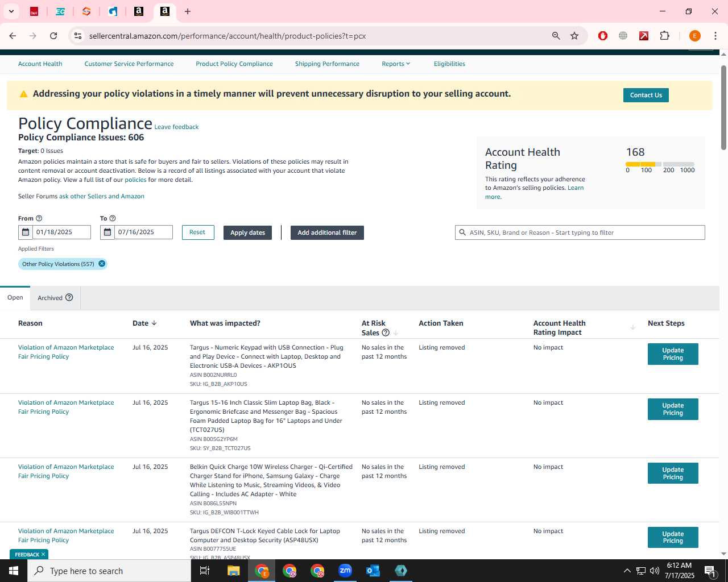Open Zoom from the taskbar
The image size is (728, 582).
345,571
